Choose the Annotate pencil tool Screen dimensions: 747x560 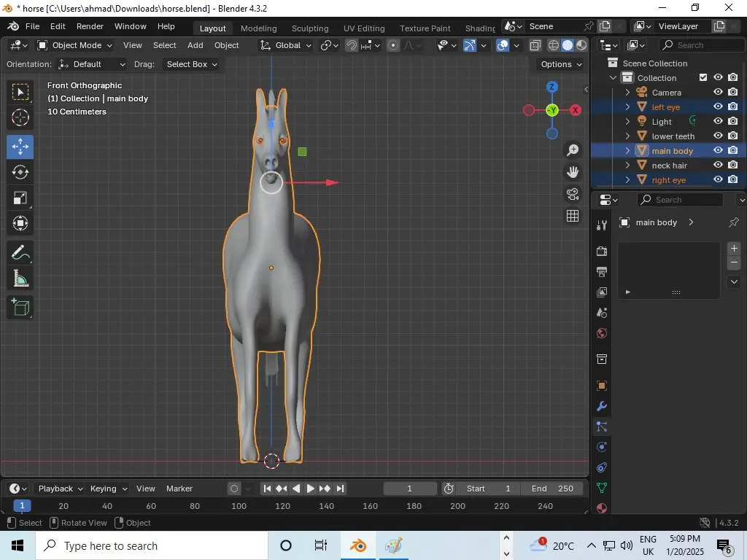pos(20,253)
